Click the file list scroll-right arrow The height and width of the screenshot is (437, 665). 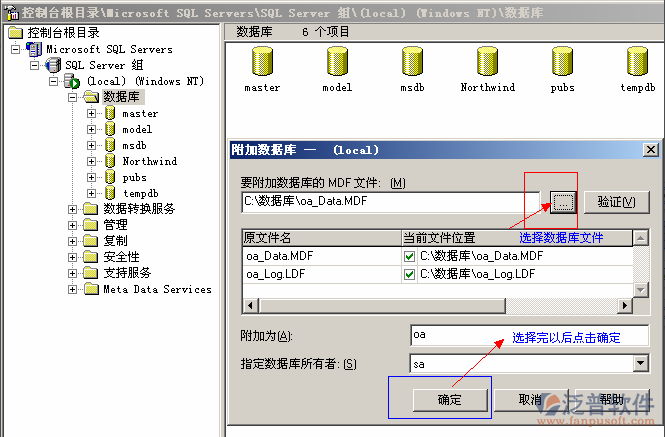624,305
